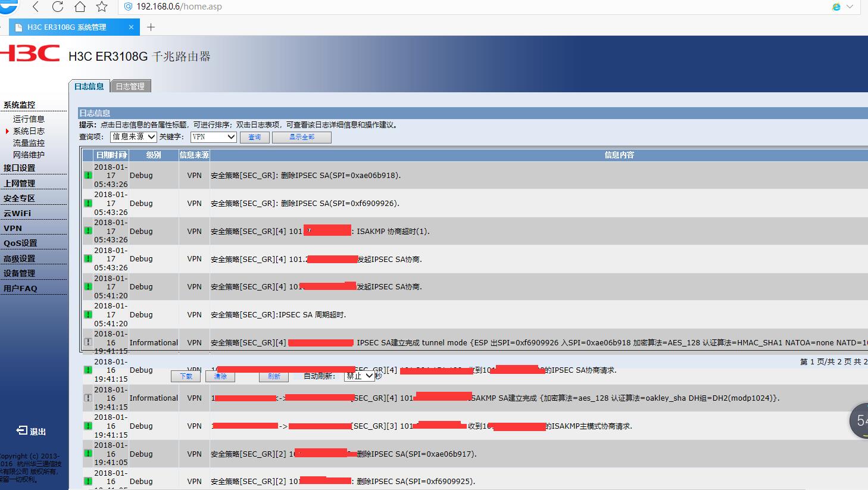The image size is (868, 490).
Task: Click the Informational level of tunnel mode row
Action: [154, 342]
